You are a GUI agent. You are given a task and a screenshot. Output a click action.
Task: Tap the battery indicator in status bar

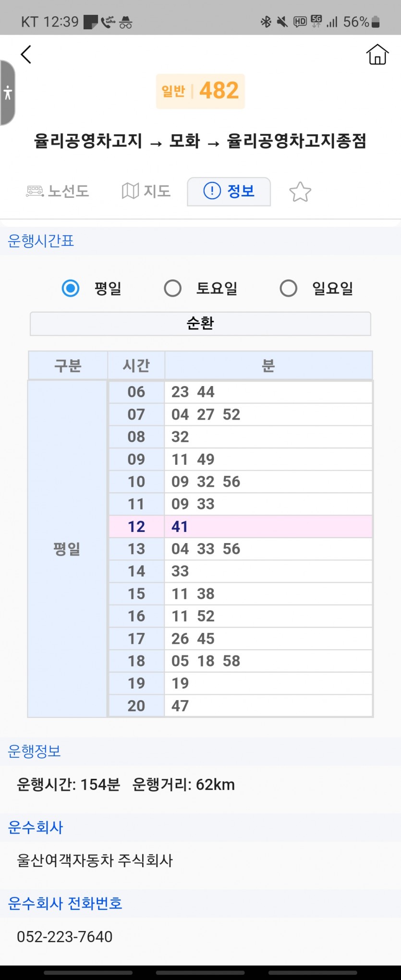[376, 22]
